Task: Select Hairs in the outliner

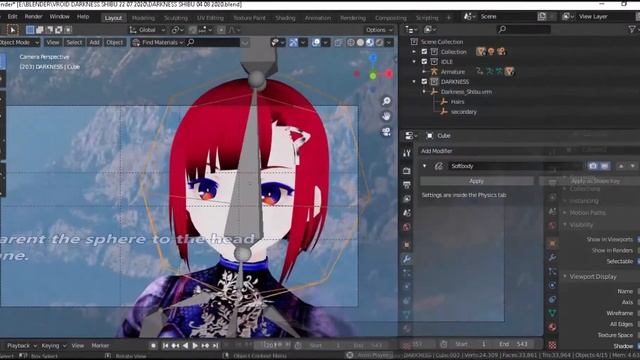Action: 457,102
